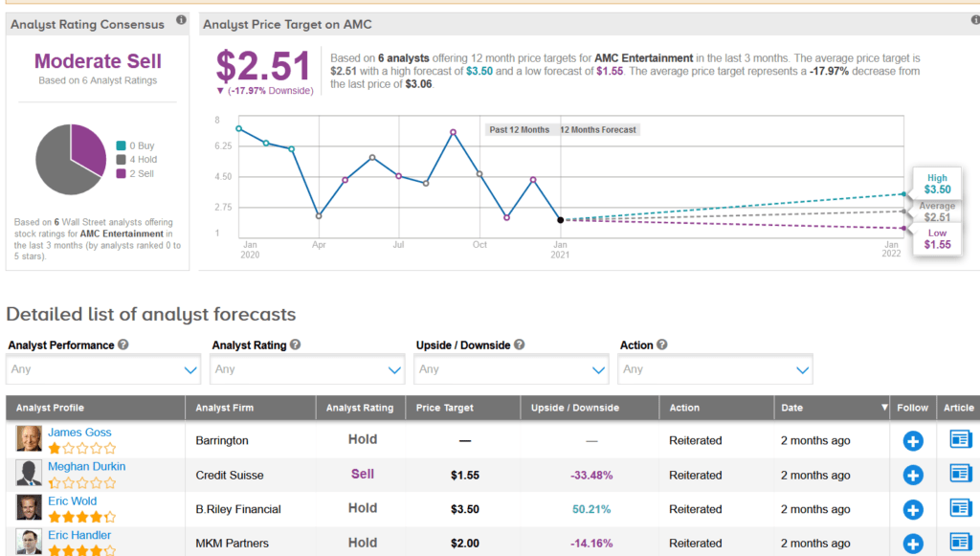The height and width of the screenshot is (556, 980).
Task: Open Upside / Downside filter dropdown
Action: click(511, 369)
